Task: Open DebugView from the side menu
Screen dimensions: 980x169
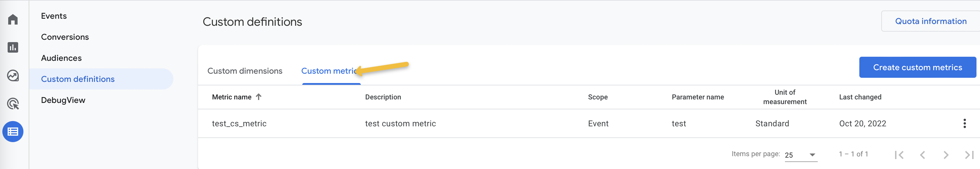Action: [63, 100]
